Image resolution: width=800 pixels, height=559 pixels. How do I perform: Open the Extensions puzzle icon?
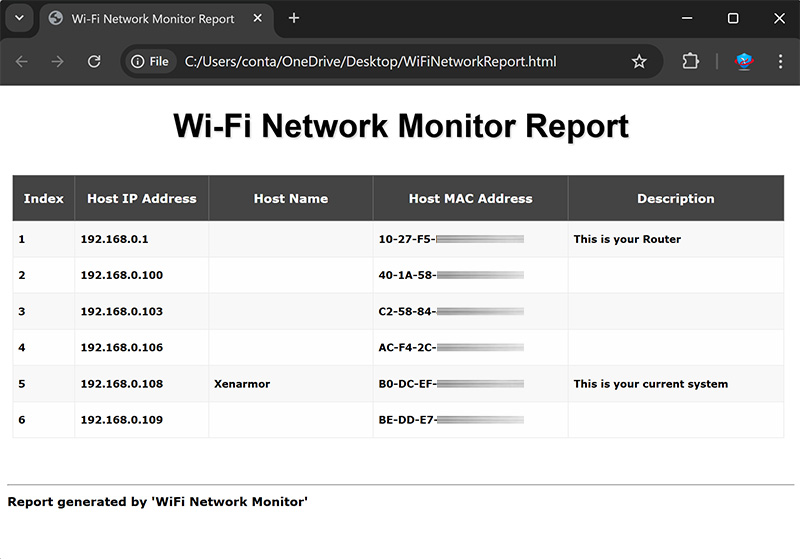690,62
